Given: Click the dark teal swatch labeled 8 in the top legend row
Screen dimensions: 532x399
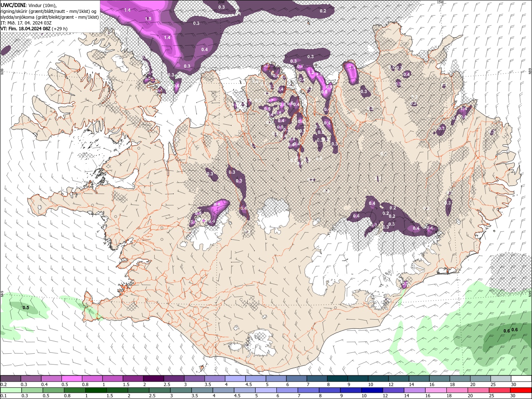Looking at the screenshot, I should click(x=337, y=378).
